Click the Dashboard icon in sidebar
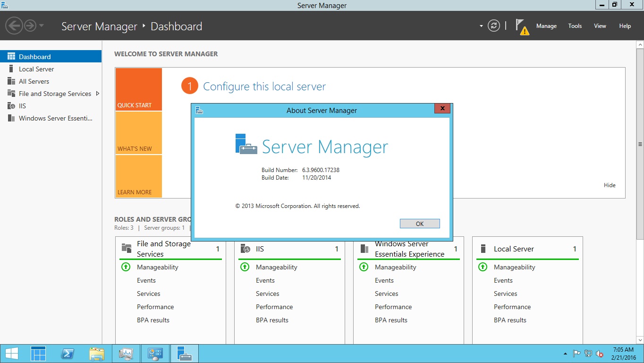The height and width of the screenshot is (363, 644). tap(11, 56)
